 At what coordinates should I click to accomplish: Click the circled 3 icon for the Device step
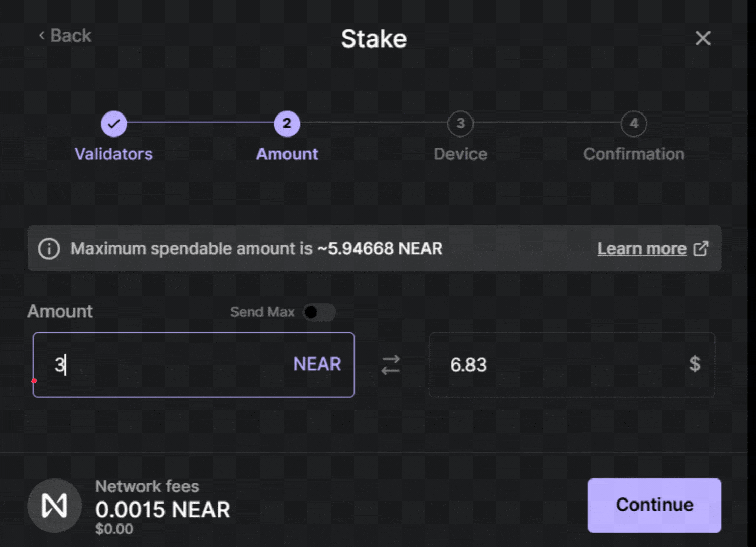click(x=460, y=123)
